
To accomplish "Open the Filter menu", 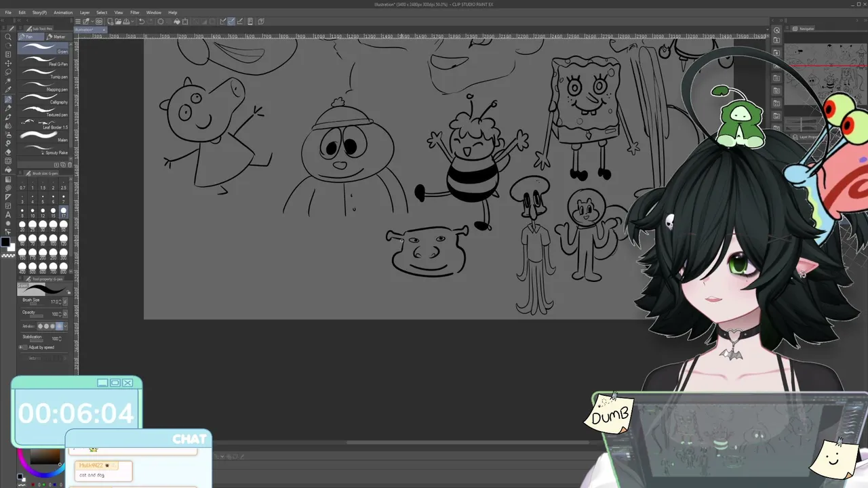I will pyautogui.click(x=135, y=12).
